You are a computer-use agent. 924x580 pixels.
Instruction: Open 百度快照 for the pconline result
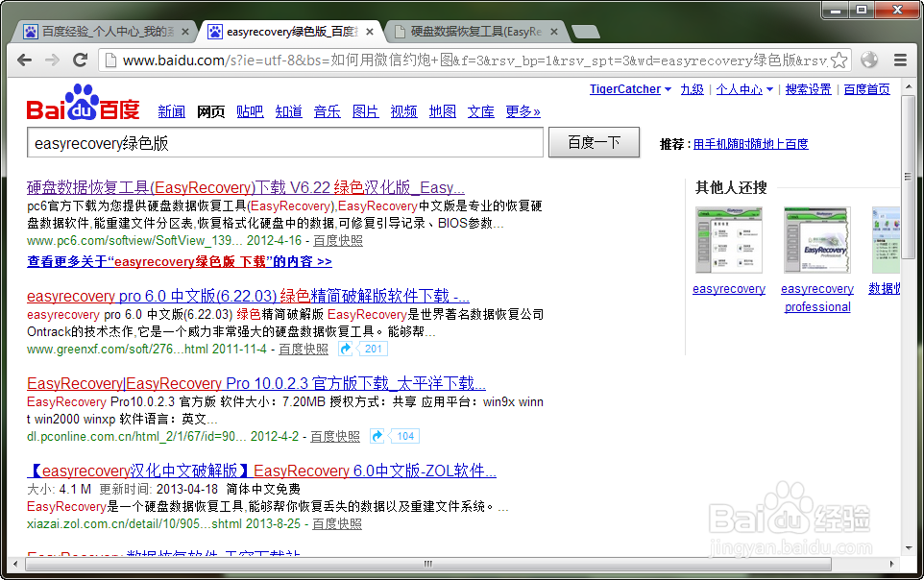(334, 436)
